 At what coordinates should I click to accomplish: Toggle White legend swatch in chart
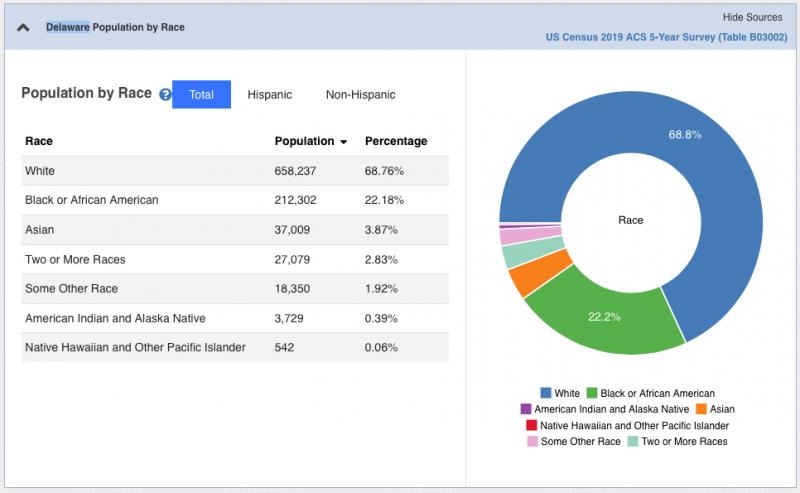pos(546,393)
